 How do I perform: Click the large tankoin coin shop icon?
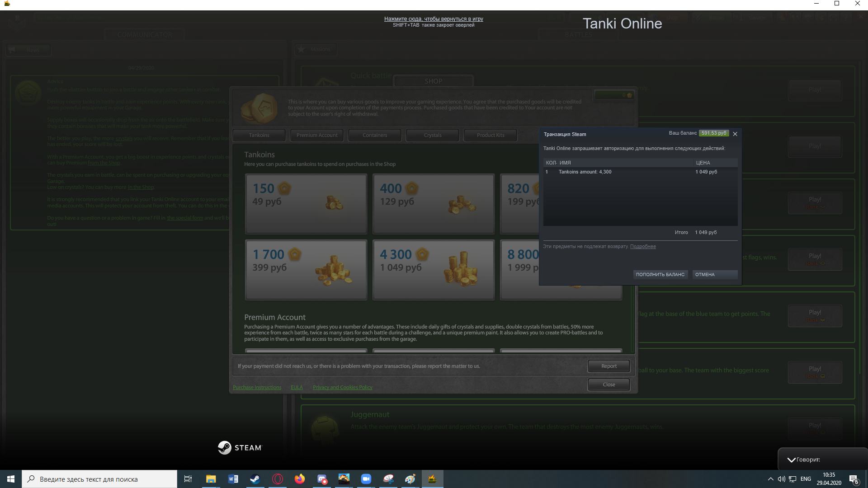point(259,108)
